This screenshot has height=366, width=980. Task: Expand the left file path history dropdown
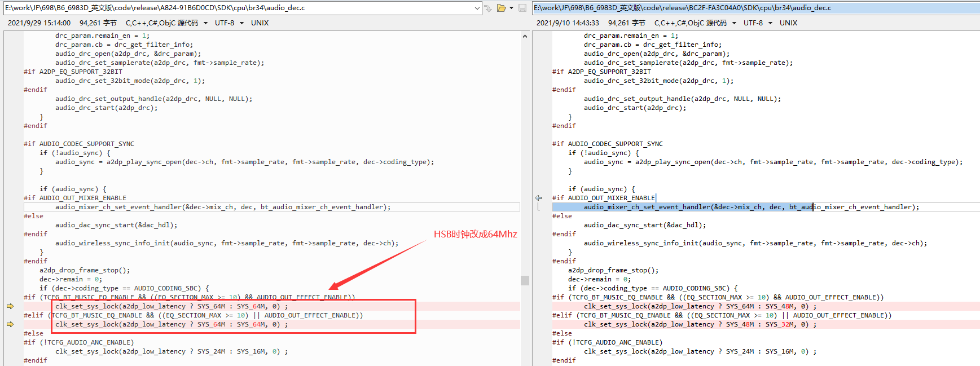(477, 8)
